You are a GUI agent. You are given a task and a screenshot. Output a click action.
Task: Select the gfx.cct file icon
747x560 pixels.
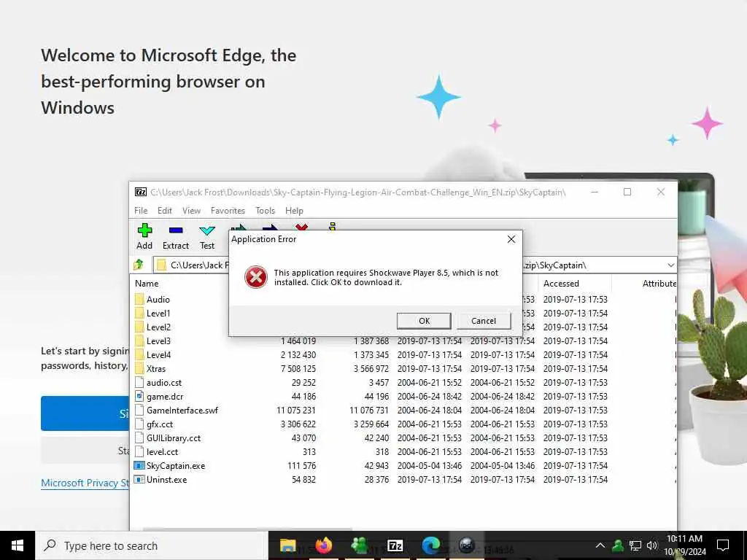pos(139,424)
